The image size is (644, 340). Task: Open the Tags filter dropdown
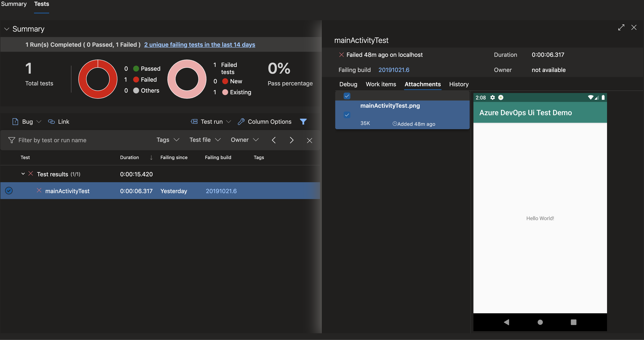[167, 140]
